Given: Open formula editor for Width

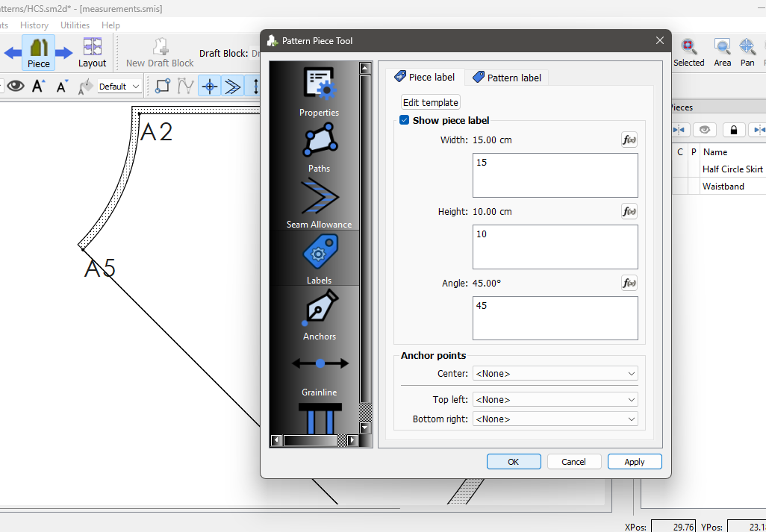Looking at the screenshot, I should point(629,140).
